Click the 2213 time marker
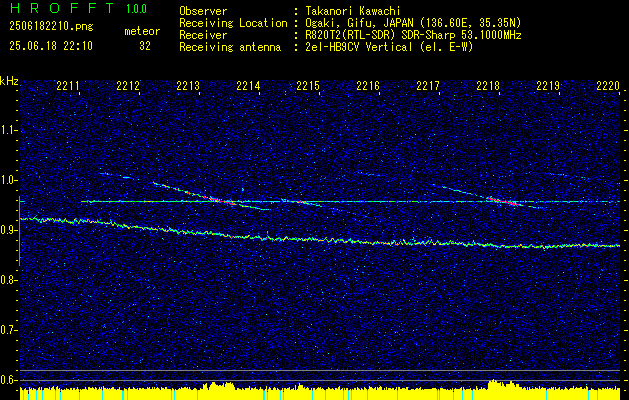Viewport: 629px width, 400px height. [x=188, y=85]
